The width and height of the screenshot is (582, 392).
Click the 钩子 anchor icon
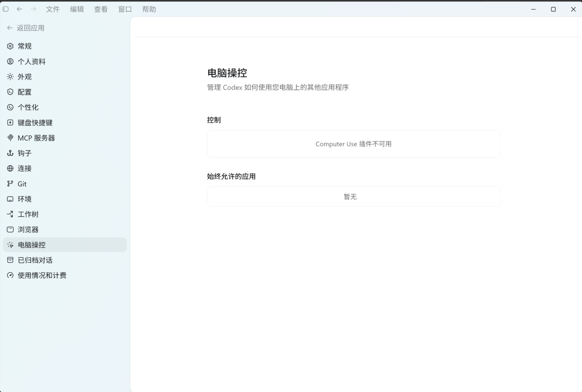coord(10,153)
